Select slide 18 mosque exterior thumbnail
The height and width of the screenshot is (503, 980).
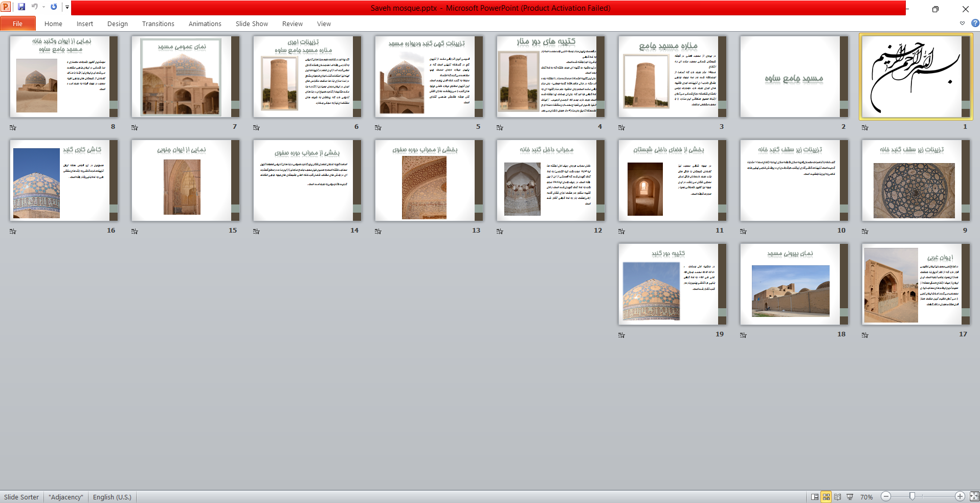point(794,284)
